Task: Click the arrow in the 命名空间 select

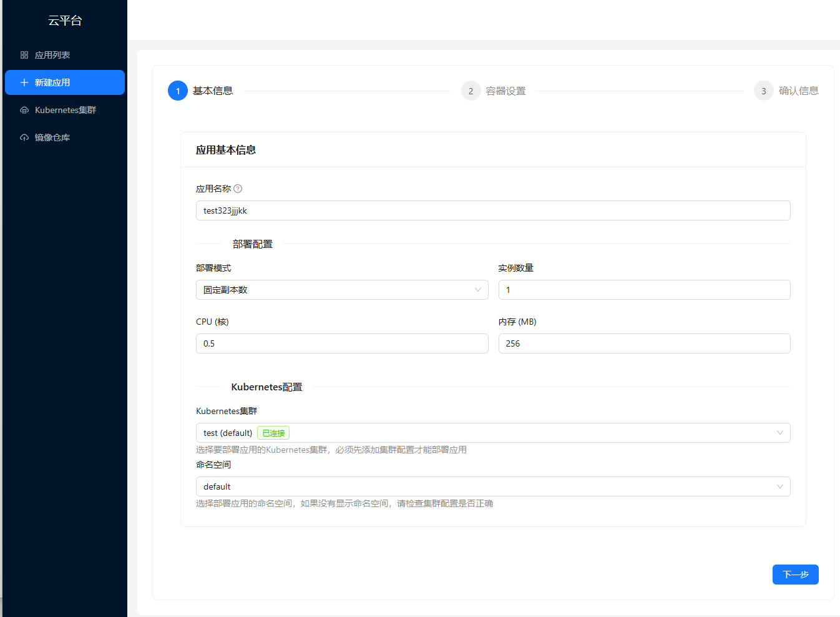Action: point(780,486)
